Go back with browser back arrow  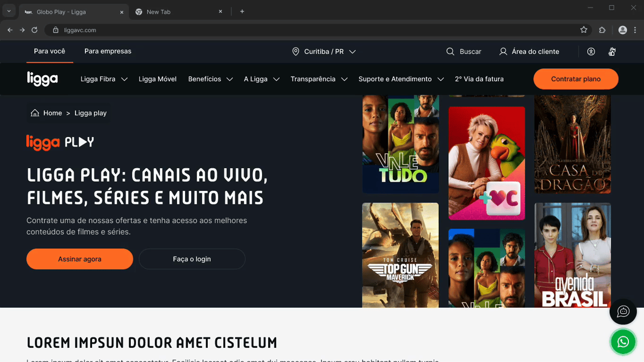10,30
